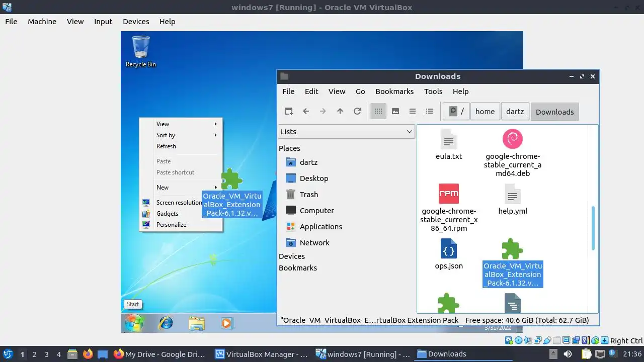Expand 'New' submenu in context menu

181,188
